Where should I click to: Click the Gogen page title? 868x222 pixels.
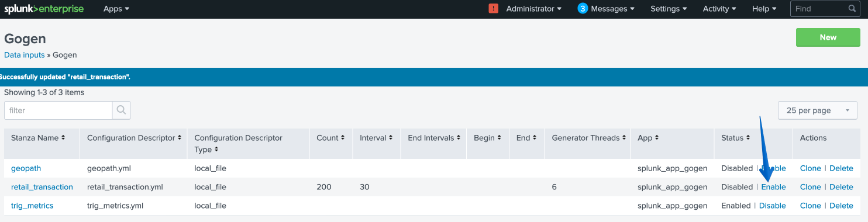(25, 39)
